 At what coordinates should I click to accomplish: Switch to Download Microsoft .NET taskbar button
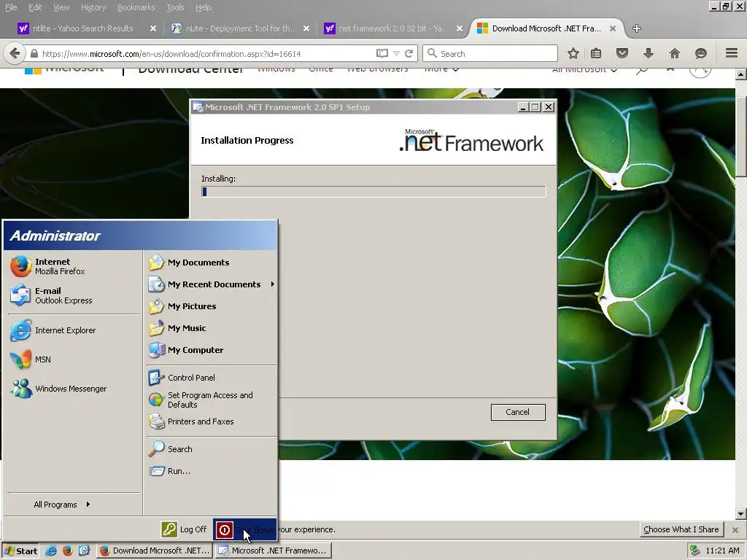coord(155,551)
